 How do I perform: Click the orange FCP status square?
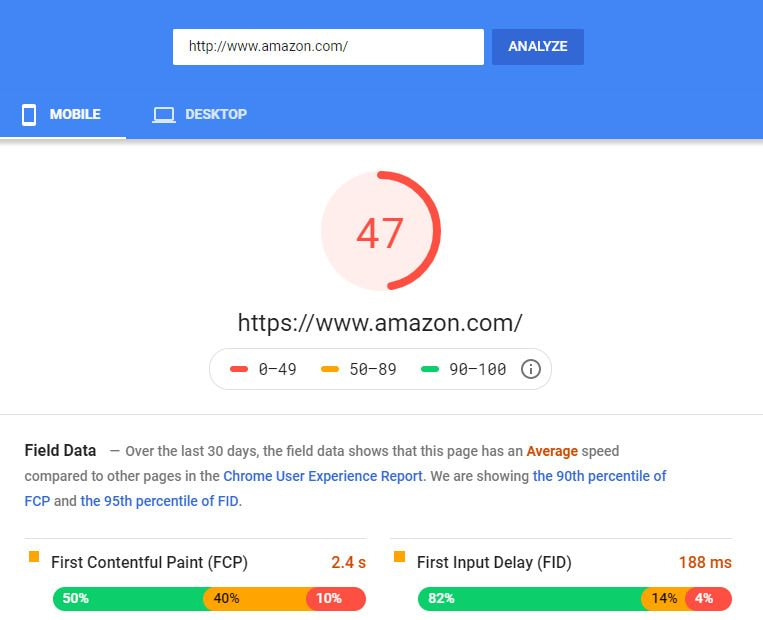(x=34, y=557)
